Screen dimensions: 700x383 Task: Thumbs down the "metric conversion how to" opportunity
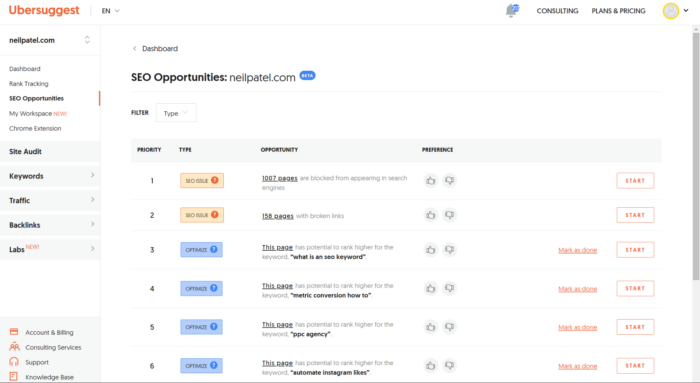click(x=450, y=288)
